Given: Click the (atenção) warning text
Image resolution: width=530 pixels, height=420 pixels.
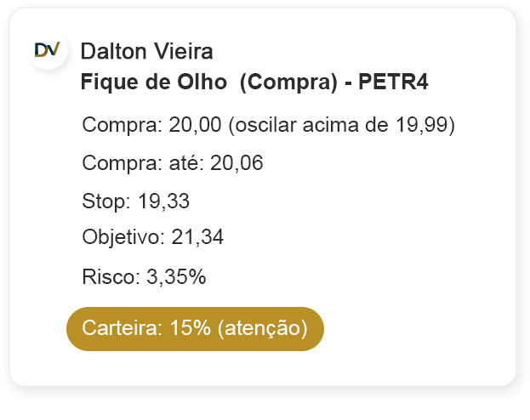Looking at the screenshot, I should click(262, 328).
